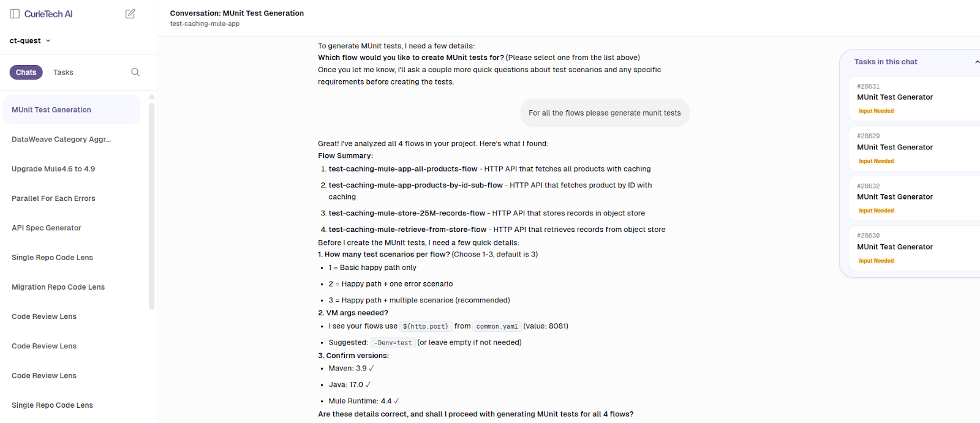The width and height of the screenshot is (980, 423).
Task: Select the API Spec Generator chat
Action: coord(46,227)
